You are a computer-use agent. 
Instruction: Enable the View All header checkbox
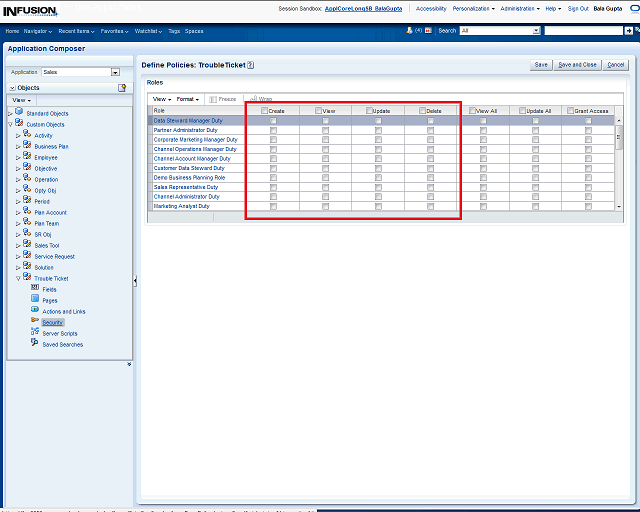472,111
